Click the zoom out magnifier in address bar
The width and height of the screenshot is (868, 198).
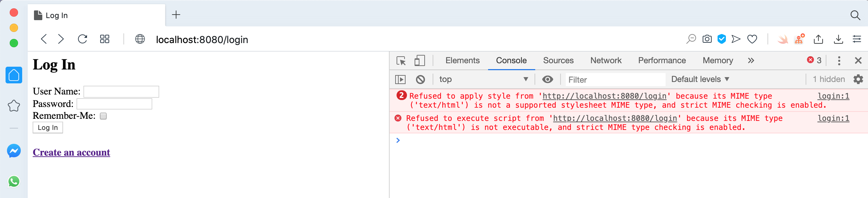691,39
